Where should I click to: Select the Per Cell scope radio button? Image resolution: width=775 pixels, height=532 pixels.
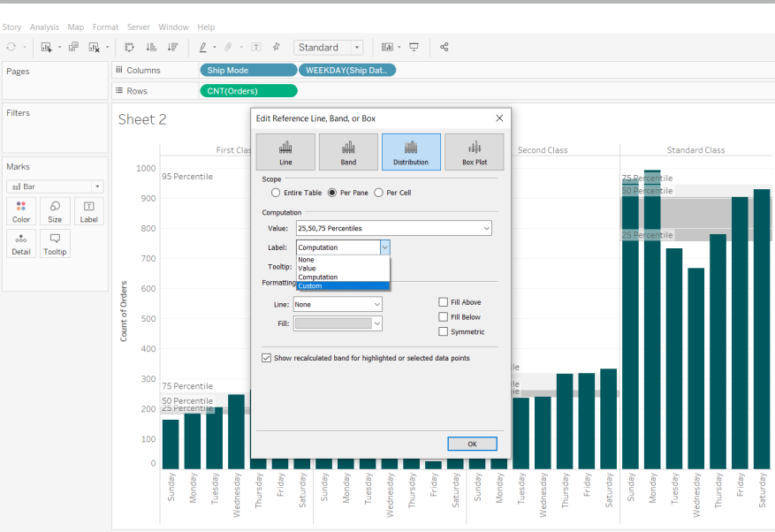378,193
